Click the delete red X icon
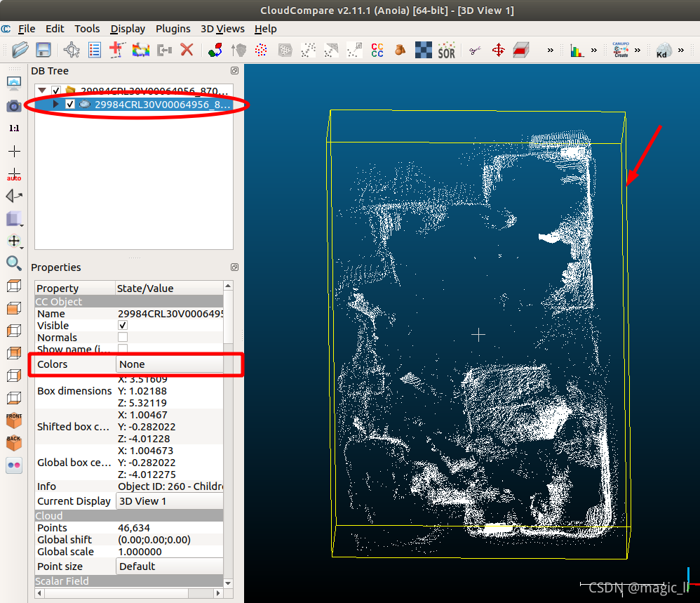 [x=187, y=50]
